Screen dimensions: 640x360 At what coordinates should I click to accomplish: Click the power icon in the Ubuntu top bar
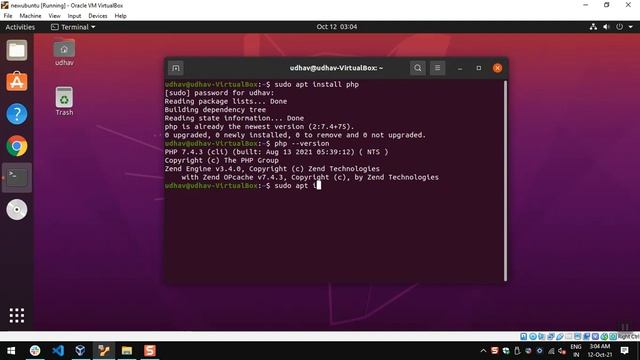point(619,27)
